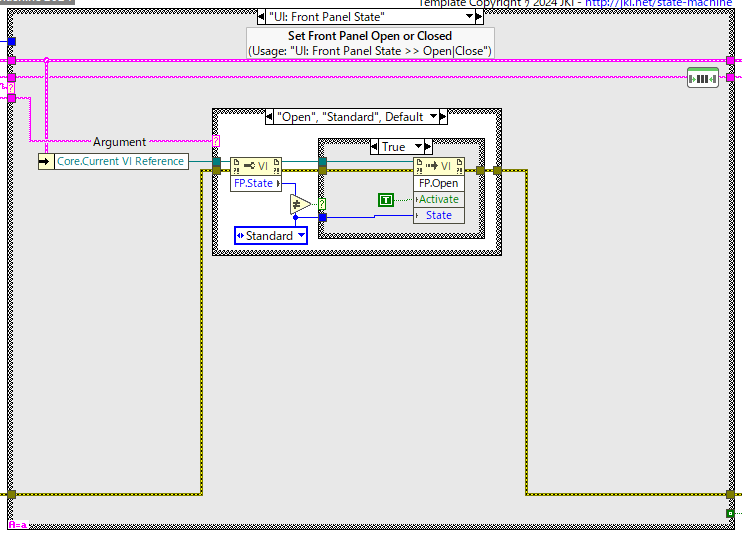Screen dimensions: 742x533
Task: Step to previous case of True structure
Action: point(374,147)
